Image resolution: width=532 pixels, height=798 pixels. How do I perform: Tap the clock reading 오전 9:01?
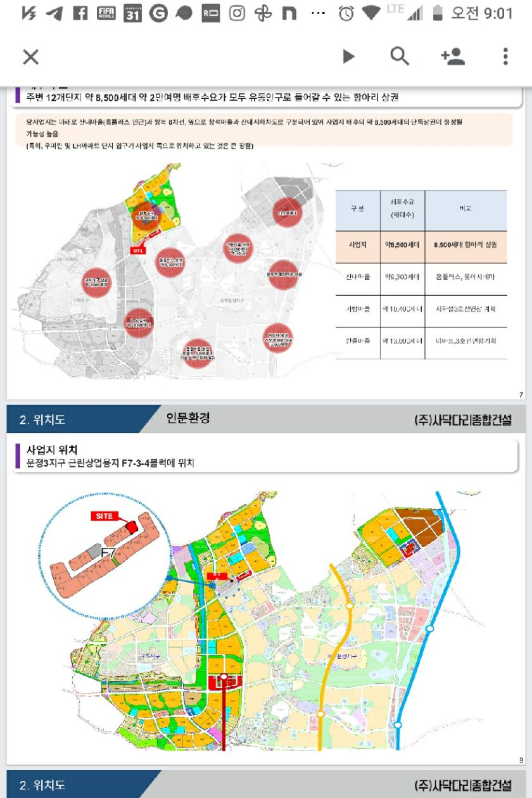tap(481, 13)
